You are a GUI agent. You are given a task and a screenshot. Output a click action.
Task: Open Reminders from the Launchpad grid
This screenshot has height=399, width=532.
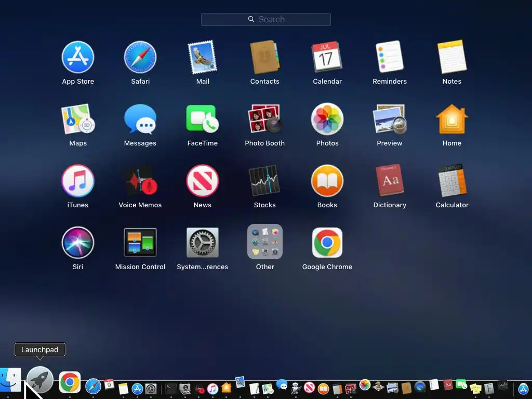click(390, 57)
